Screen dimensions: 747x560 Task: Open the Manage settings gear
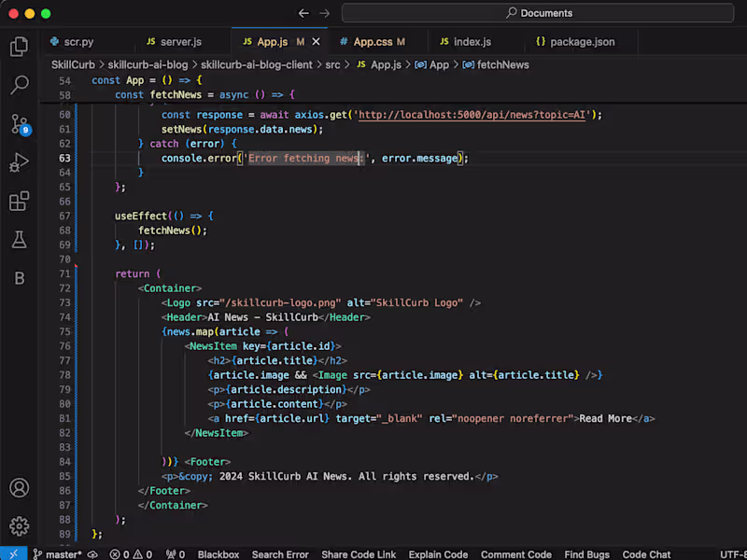click(x=19, y=526)
